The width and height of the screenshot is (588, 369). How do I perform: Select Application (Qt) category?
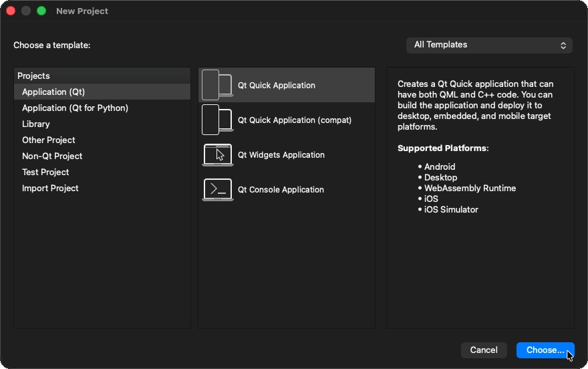click(x=102, y=92)
